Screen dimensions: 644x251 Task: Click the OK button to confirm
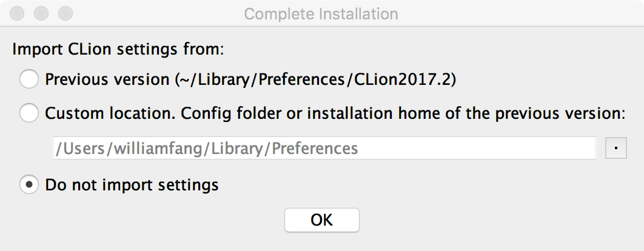[321, 220]
